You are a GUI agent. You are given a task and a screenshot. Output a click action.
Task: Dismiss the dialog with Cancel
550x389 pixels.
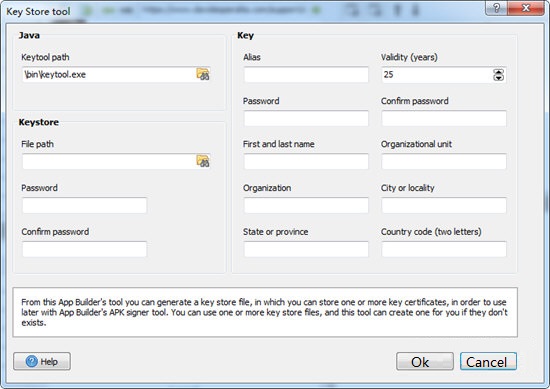click(x=488, y=361)
